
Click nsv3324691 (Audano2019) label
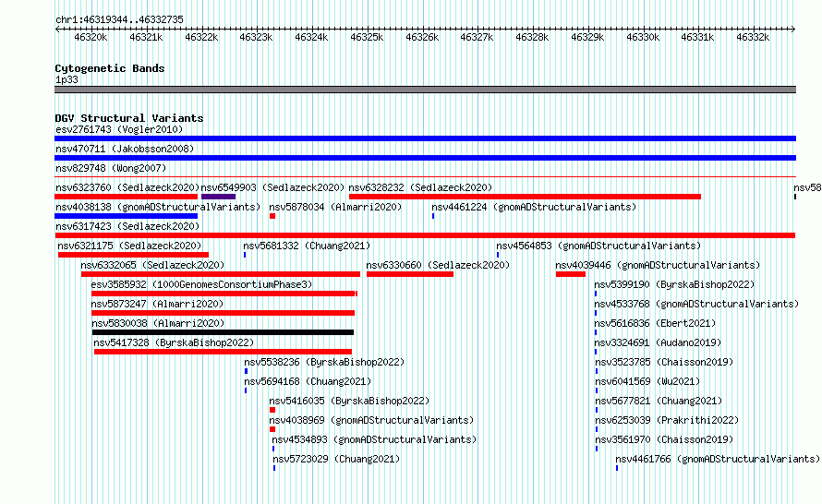(658, 342)
